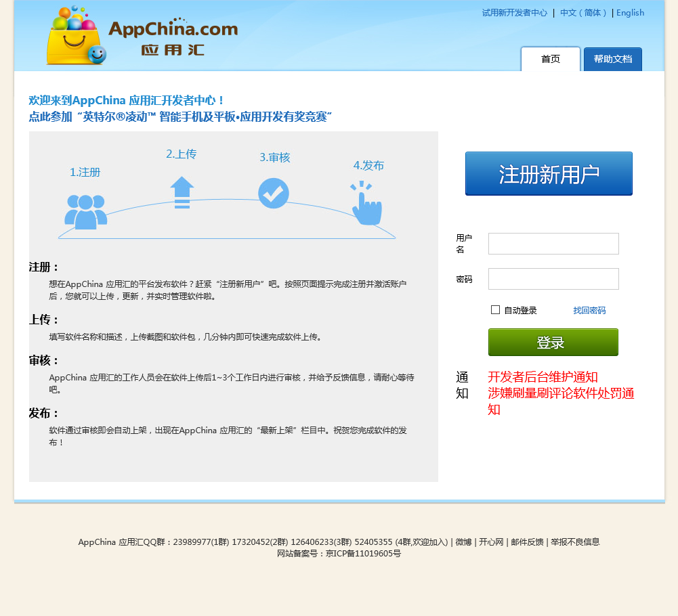Click the green 登录 button
Image resolution: width=678 pixels, height=616 pixels.
point(553,343)
